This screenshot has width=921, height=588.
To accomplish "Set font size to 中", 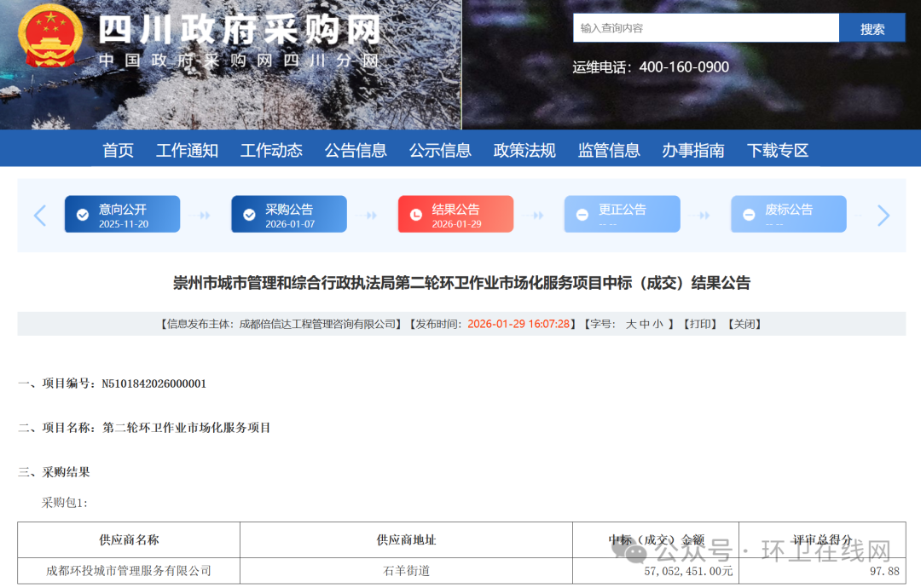I will (645, 324).
